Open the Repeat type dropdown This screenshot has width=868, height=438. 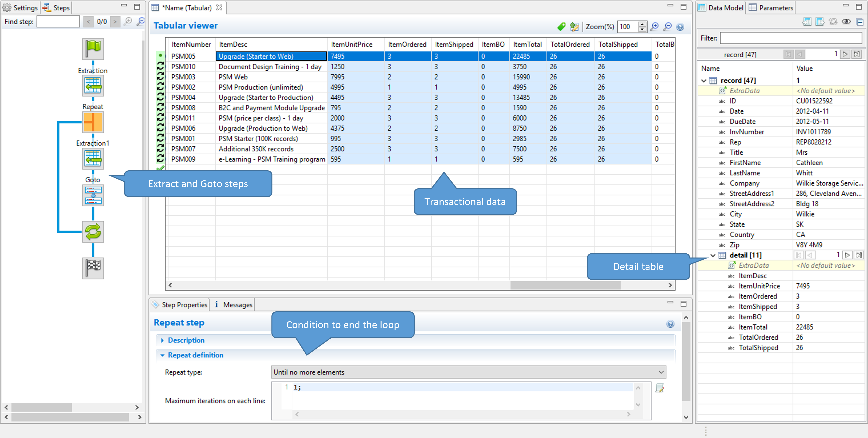(x=468, y=372)
